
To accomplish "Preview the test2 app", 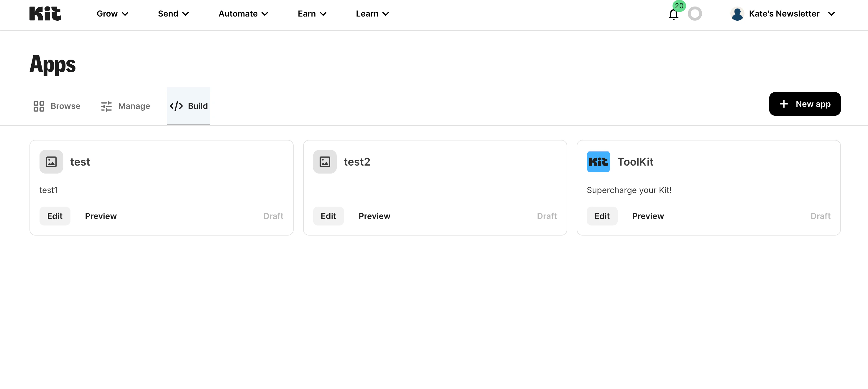I will tap(374, 216).
